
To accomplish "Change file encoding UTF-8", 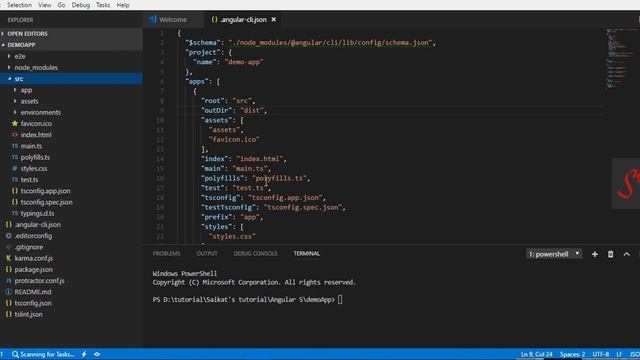I will (x=601, y=354).
